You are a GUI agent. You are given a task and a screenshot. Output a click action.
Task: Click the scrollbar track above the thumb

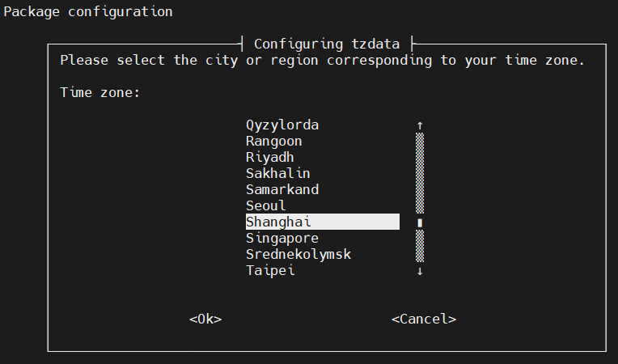(420, 172)
